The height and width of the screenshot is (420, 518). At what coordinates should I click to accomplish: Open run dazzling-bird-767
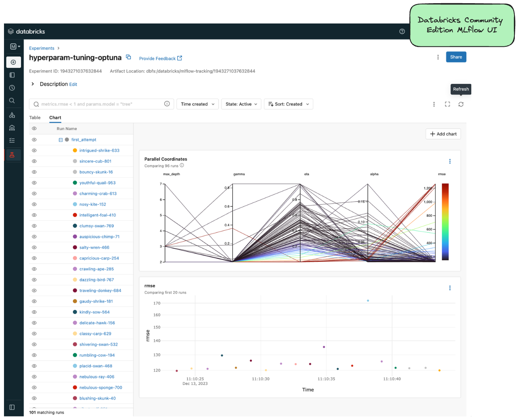pos(97,280)
